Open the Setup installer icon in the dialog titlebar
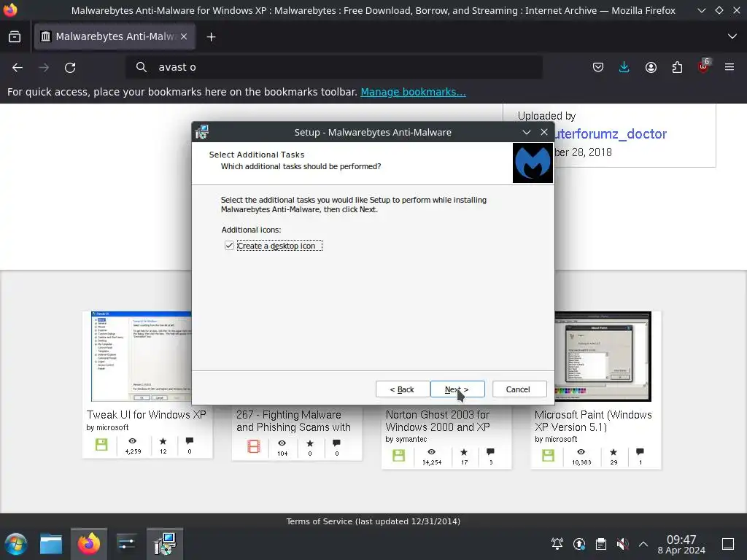 [x=202, y=132]
